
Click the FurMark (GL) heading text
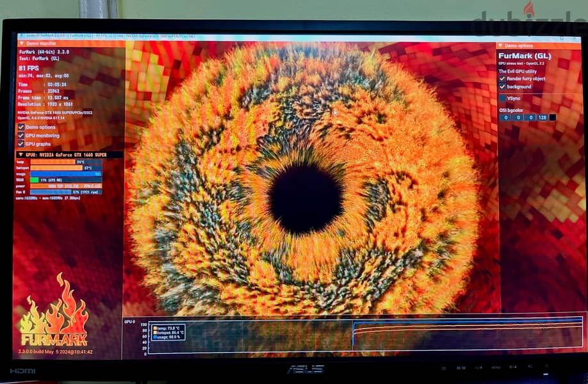[525, 56]
